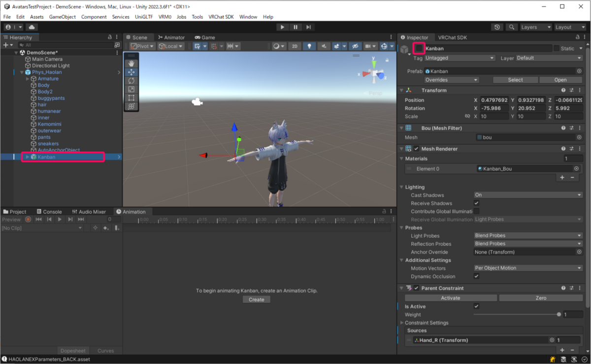Open scene camera settings icon
Screen dimensions: 591x364
point(370,46)
